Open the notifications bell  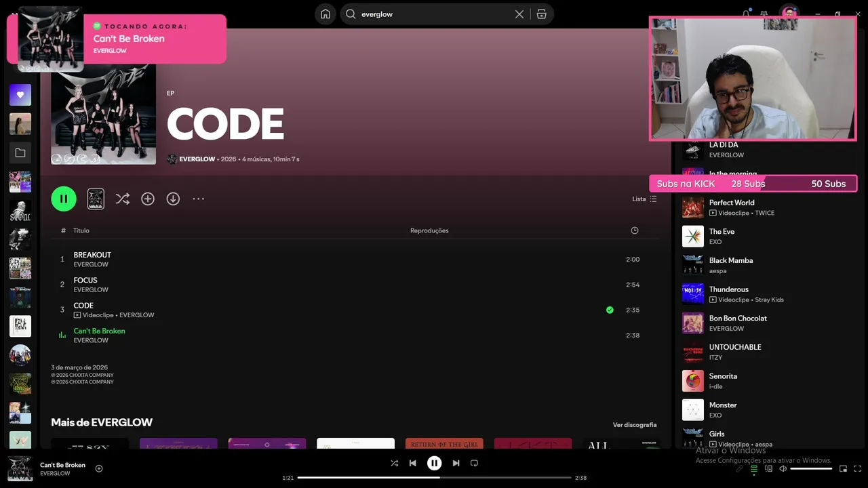click(746, 14)
